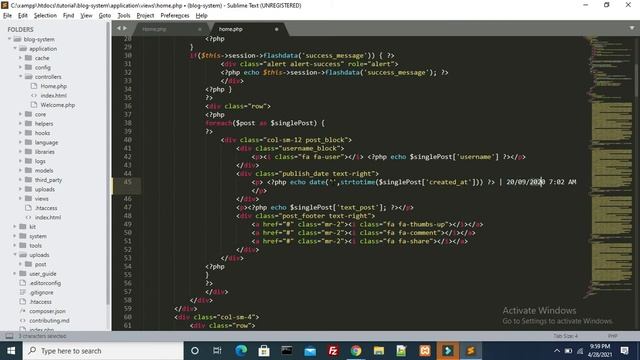This screenshot has width=640, height=360.
Task: Expand the helpers folder
Action: pos(21,124)
